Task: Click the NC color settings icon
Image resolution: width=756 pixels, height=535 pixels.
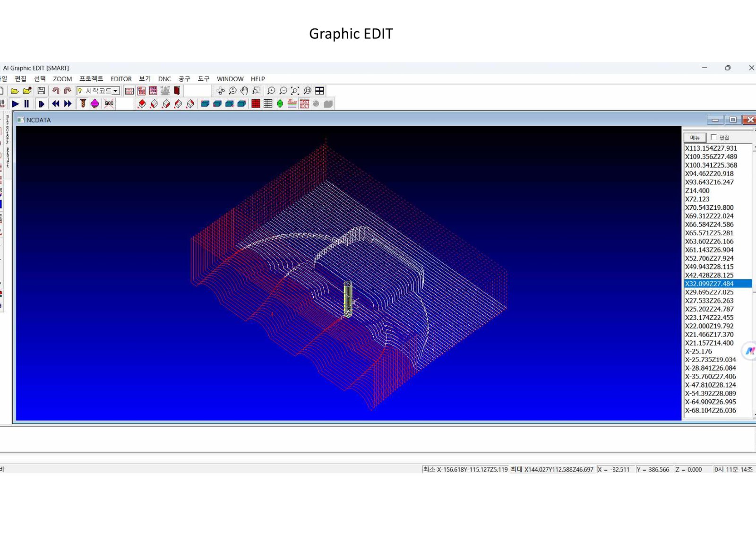Action: (292, 104)
